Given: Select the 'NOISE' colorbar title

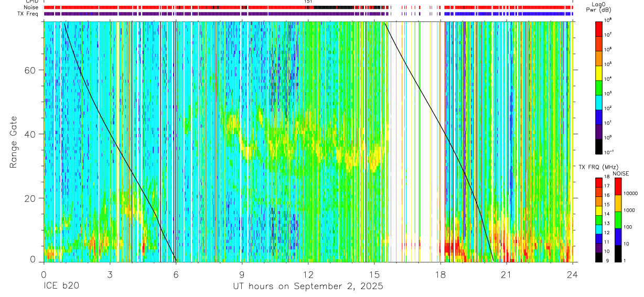Looking at the screenshot, I should coord(621,173).
